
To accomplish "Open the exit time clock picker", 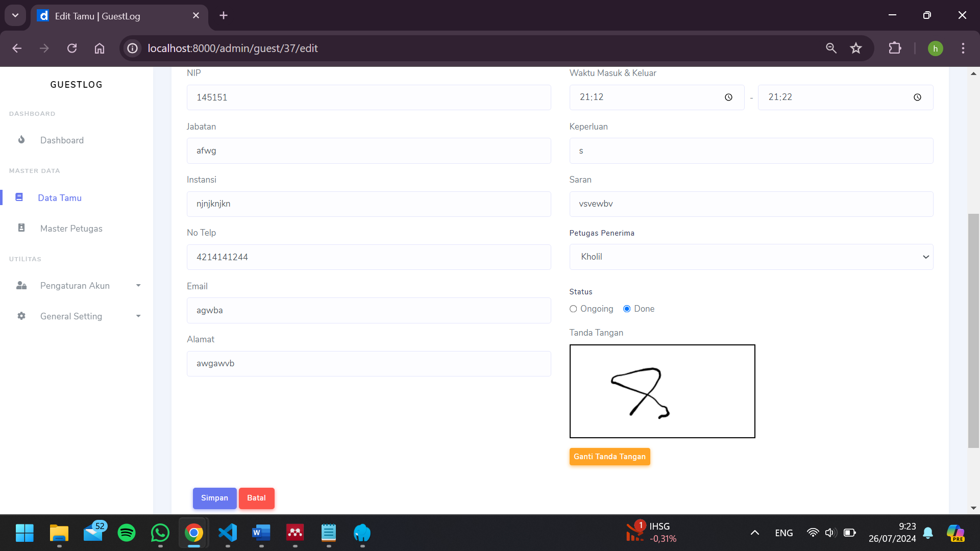I will (x=917, y=97).
